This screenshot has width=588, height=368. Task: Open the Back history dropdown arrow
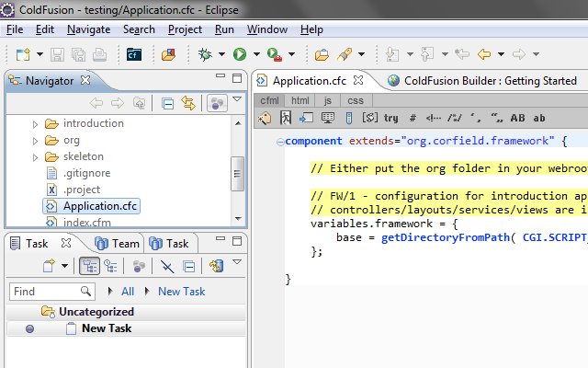click(x=501, y=54)
